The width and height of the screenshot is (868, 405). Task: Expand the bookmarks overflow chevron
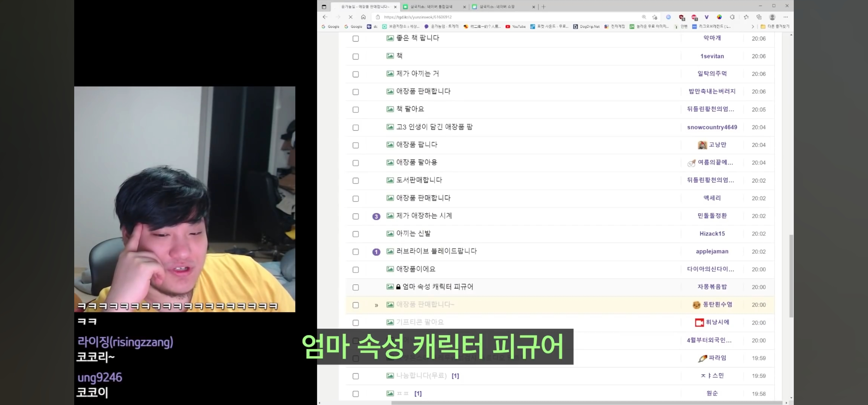pos(753,26)
